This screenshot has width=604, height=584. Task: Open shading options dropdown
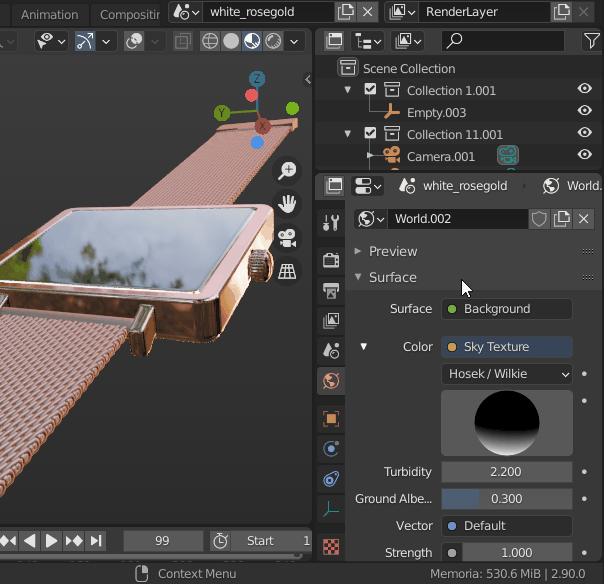pos(294,41)
